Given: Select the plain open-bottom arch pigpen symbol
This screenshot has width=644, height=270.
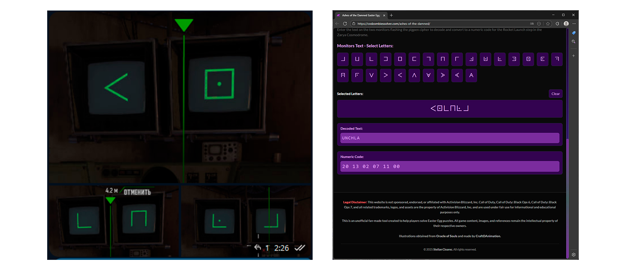Looking at the screenshot, I should (443, 59).
